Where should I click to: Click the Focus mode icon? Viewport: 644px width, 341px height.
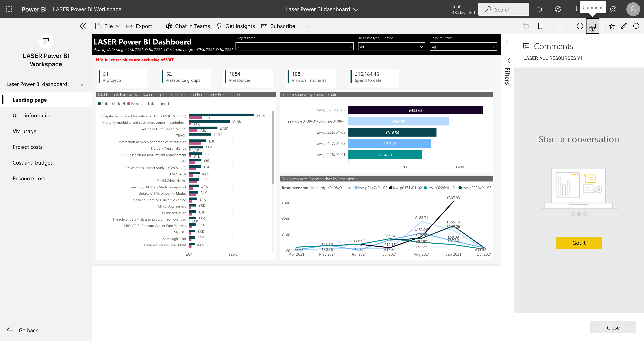(x=560, y=26)
